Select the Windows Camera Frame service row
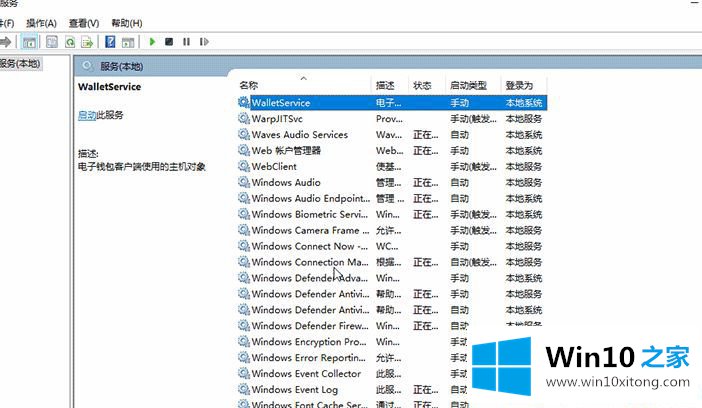 coord(392,230)
